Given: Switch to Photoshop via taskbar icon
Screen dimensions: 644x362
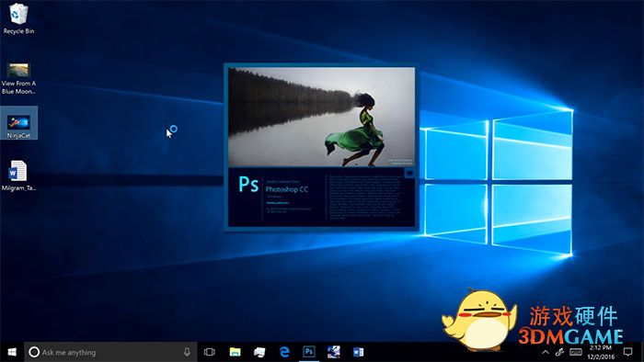Looking at the screenshot, I should [309, 352].
